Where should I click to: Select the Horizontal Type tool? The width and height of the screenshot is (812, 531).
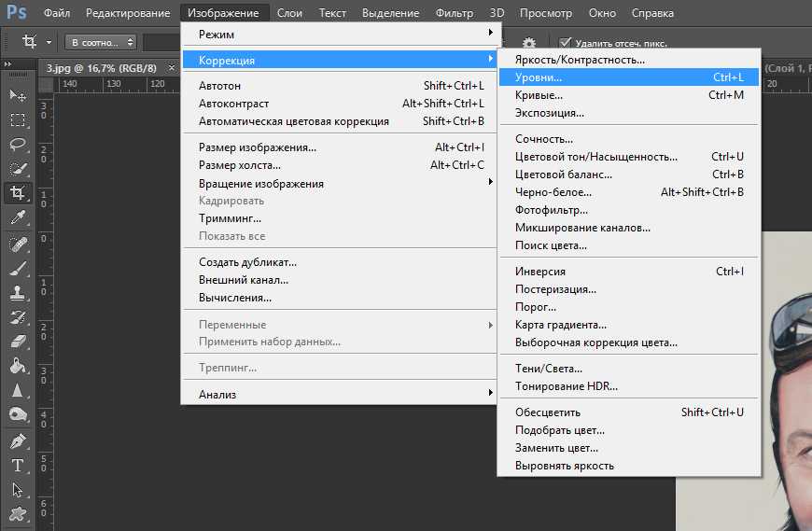17,465
